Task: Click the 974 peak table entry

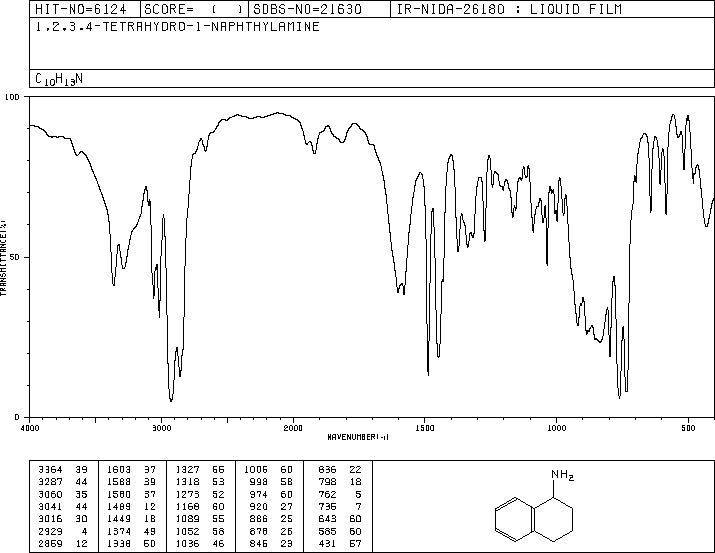Action: click(271, 494)
